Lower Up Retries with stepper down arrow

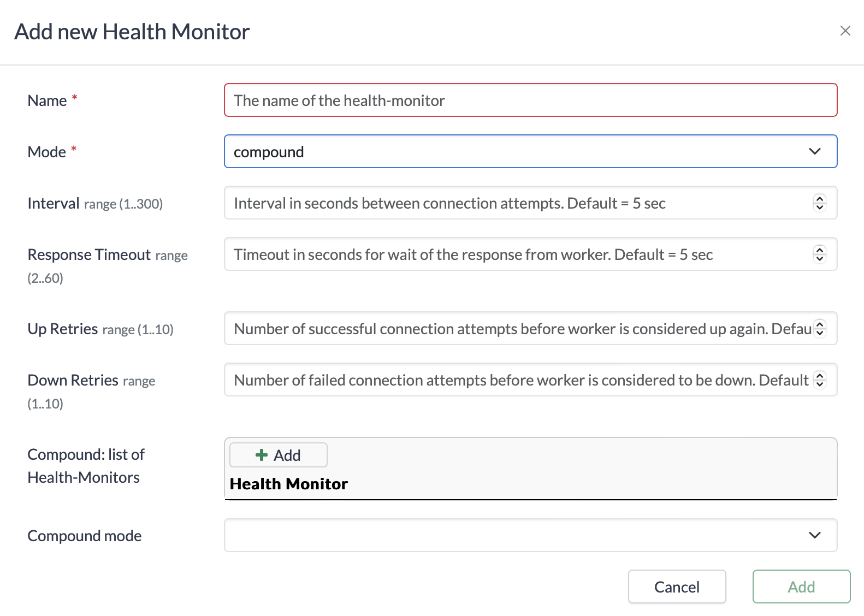tap(819, 333)
